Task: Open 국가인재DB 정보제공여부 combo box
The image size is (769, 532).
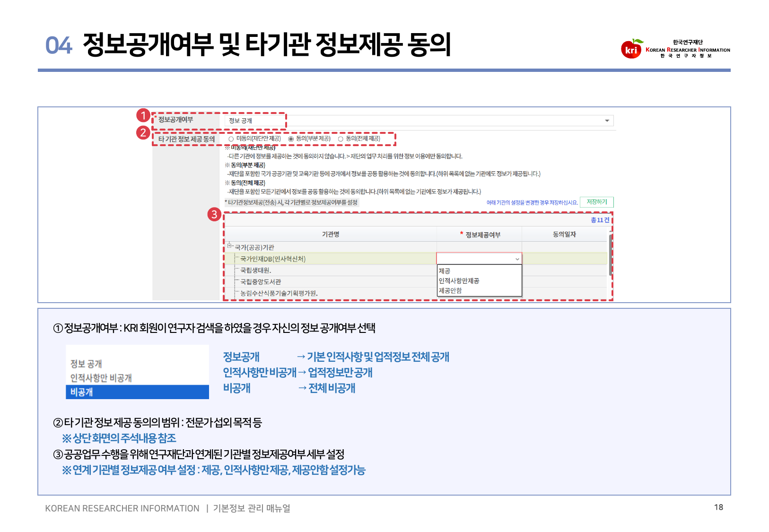Action: 479,259
